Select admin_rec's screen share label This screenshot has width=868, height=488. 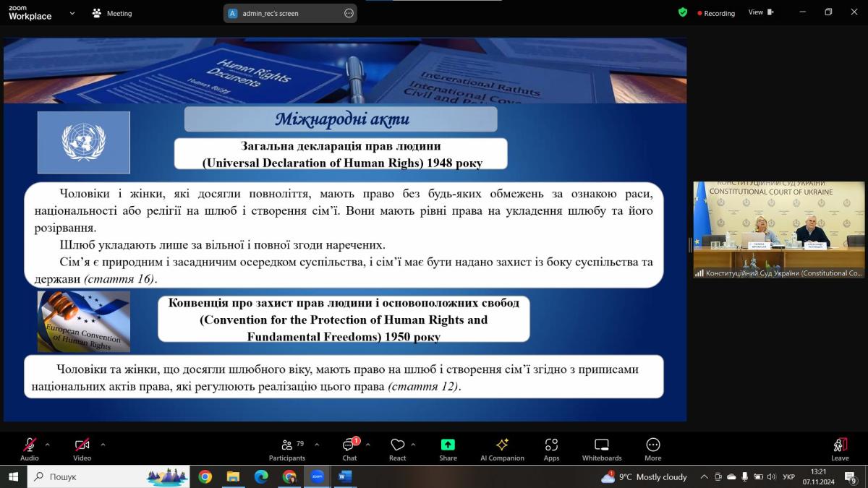tap(271, 13)
